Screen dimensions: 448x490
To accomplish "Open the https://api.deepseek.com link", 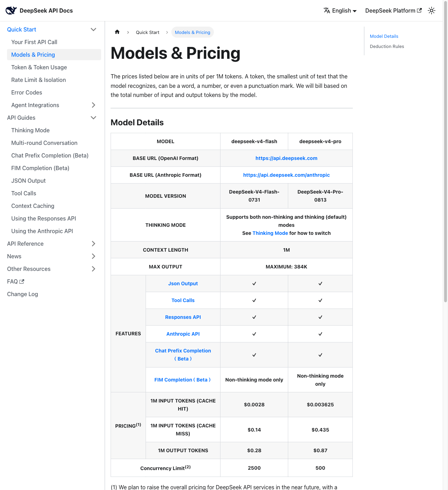I will click(286, 158).
